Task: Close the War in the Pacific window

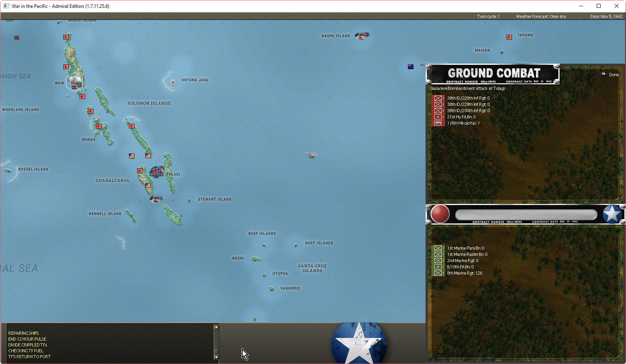Action: [617, 6]
